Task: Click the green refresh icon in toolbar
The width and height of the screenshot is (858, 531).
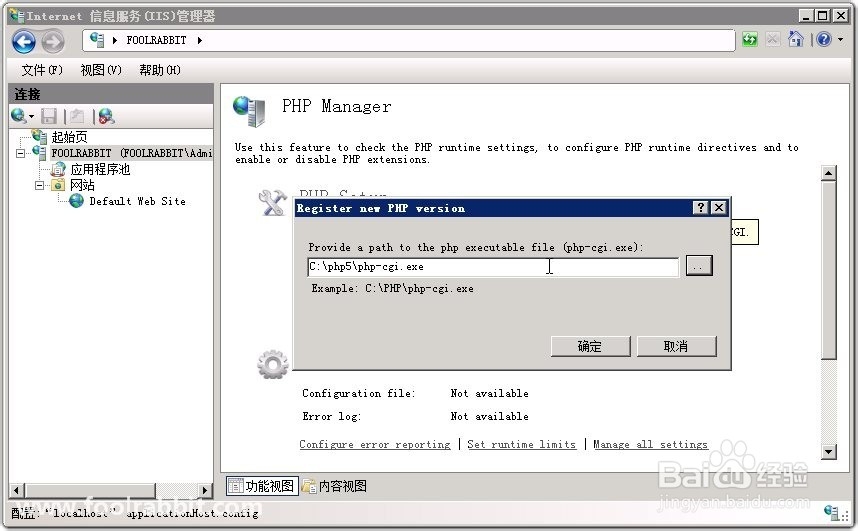Action: pyautogui.click(x=750, y=39)
